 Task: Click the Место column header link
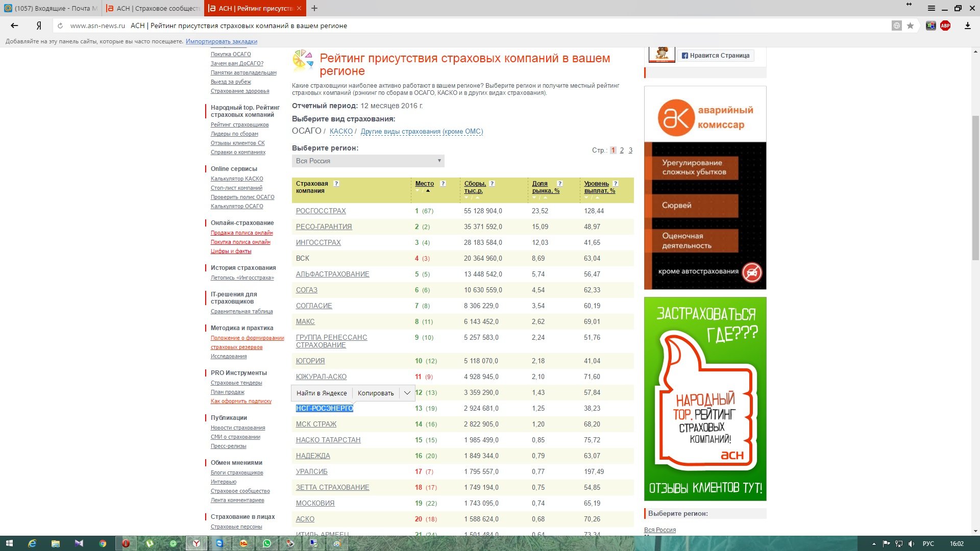[x=424, y=184]
